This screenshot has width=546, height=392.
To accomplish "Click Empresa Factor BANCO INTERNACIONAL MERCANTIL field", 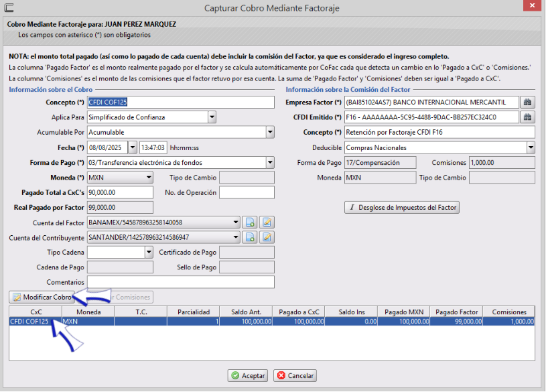I will pyautogui.click(x=432, y=103).
